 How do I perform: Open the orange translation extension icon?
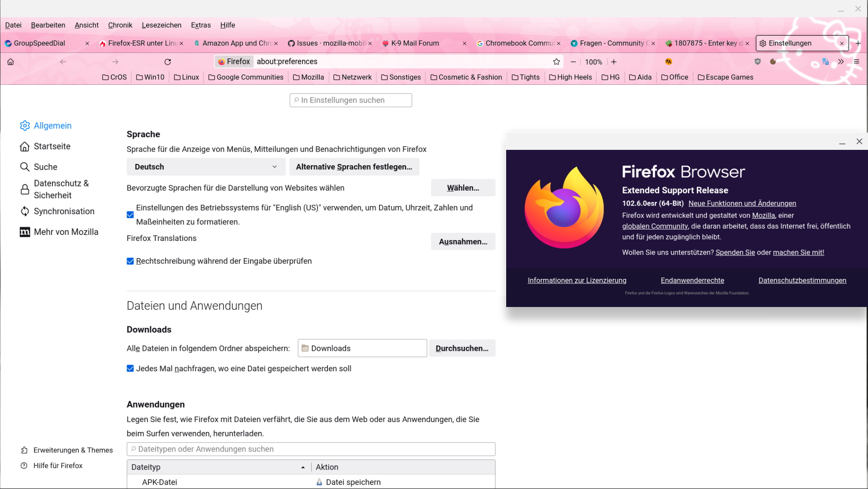click(x=669, y=62)
